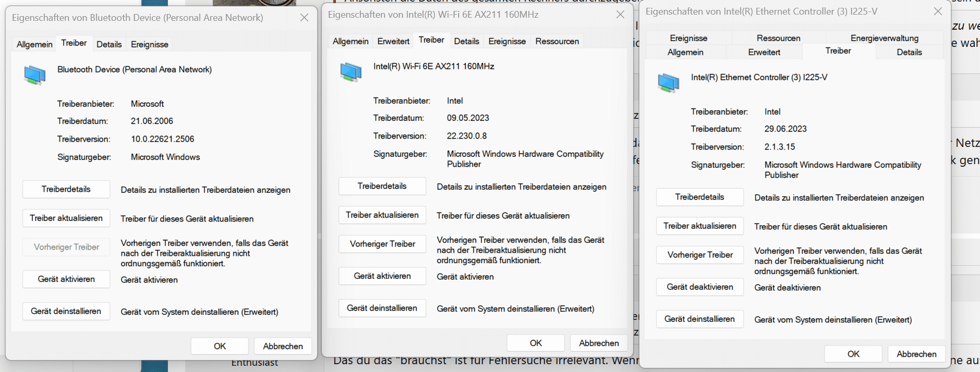The height and width of the screenshot is (372, 980).
Task: Click device name Intel(R) Wi-Fi 6E AX211 160MHz
Action: 434,66
